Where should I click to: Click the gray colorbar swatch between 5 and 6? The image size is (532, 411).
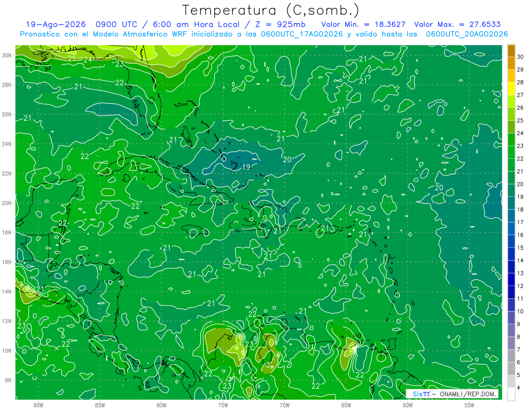pos(511,369)
